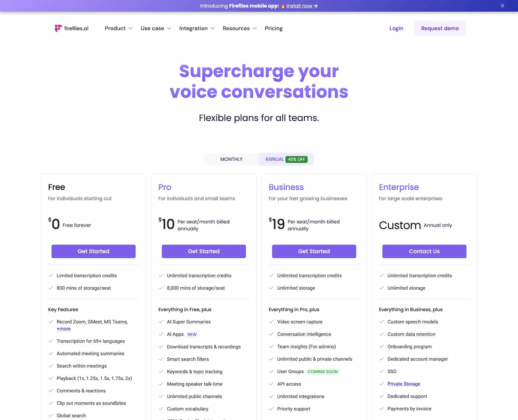Click Get Started under Pro plan
518x420 pixels.
204,251
